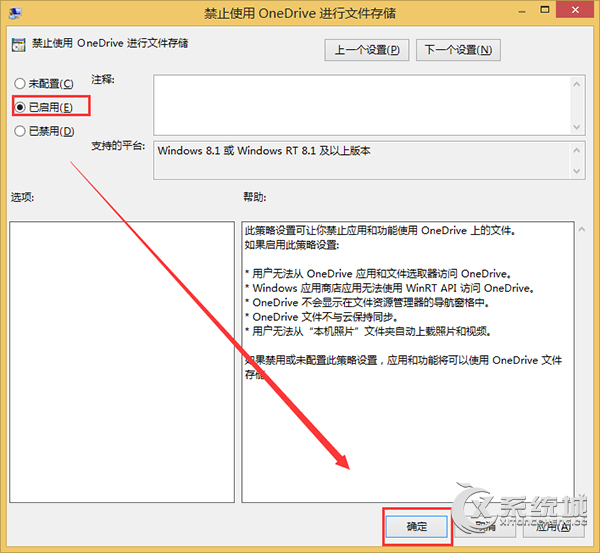This screenshot has width=600, height=553.
Task: Click the up arrow in the supported platform box
Action: coord(577,150)
